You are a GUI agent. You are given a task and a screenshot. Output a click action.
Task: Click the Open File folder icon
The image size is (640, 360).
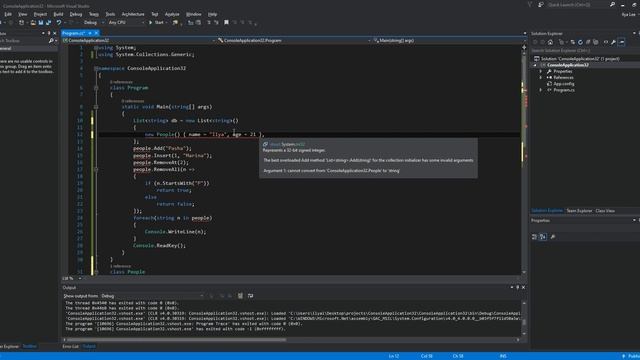pos(33,22)
